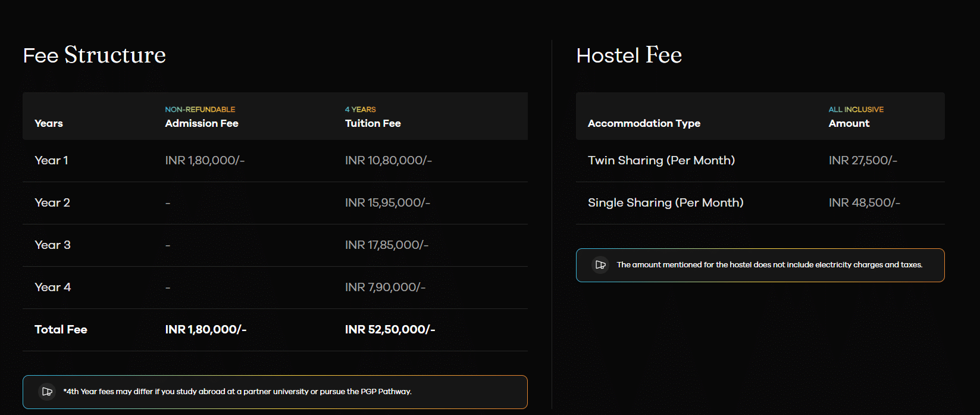Click the megaphone icon in hostel note
Screen dimensions: 980x415
point(600,265)
